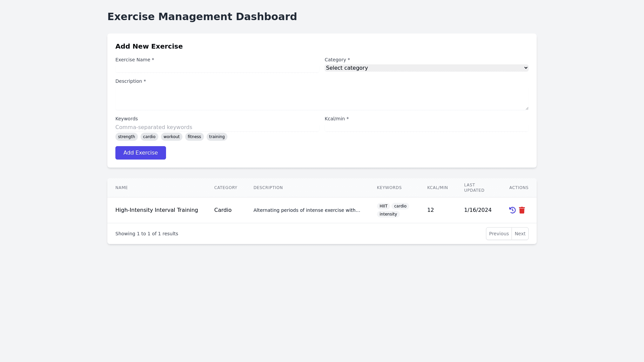Click the High-Intensity Interval Training name cell
The image size is (644, 362).
click(x=157, y=210)
